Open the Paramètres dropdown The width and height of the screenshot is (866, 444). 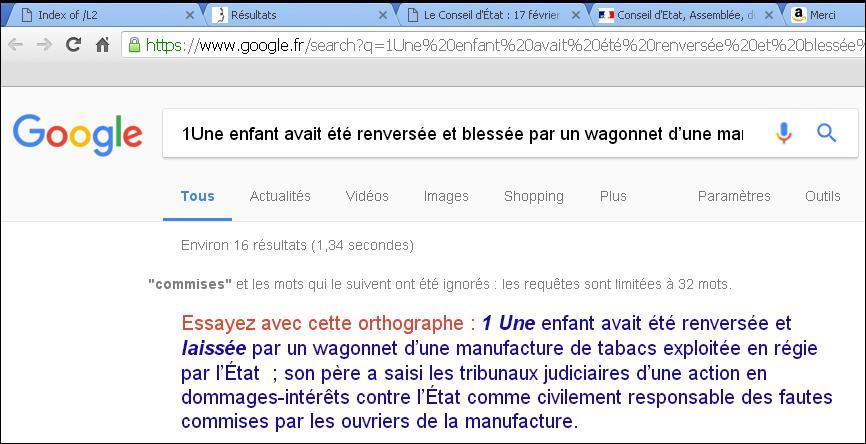click(734, 196)
